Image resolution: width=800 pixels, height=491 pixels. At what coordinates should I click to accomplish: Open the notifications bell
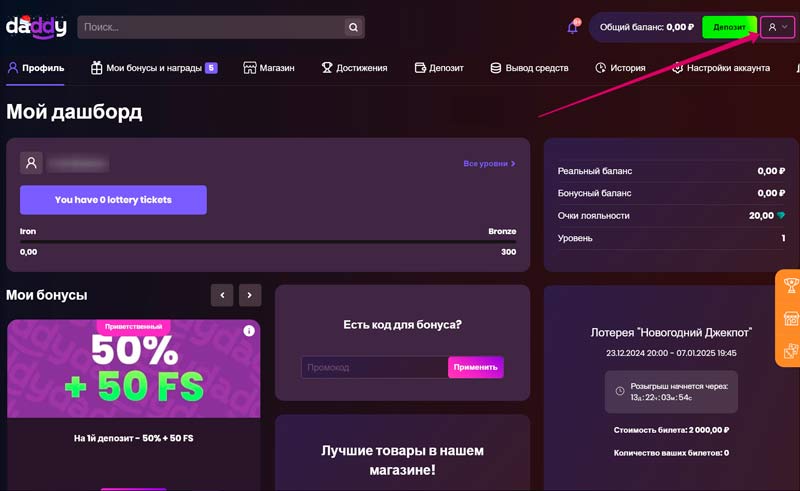point(573,27)
